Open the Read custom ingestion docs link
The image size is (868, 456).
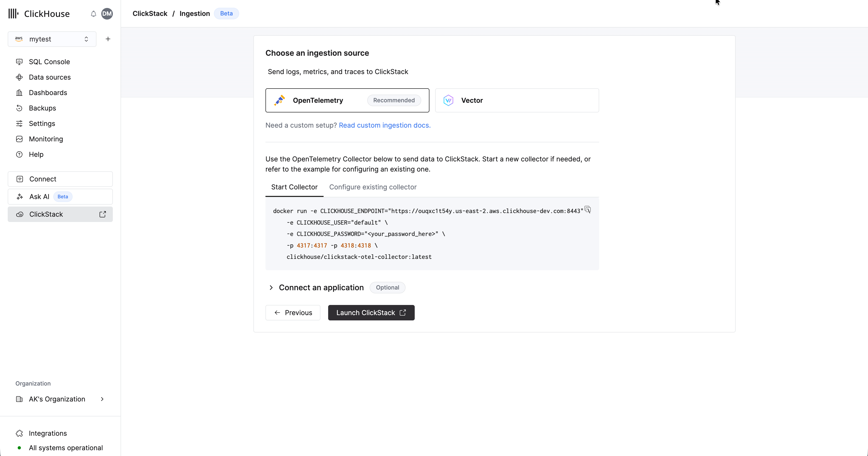click(385, 125)
